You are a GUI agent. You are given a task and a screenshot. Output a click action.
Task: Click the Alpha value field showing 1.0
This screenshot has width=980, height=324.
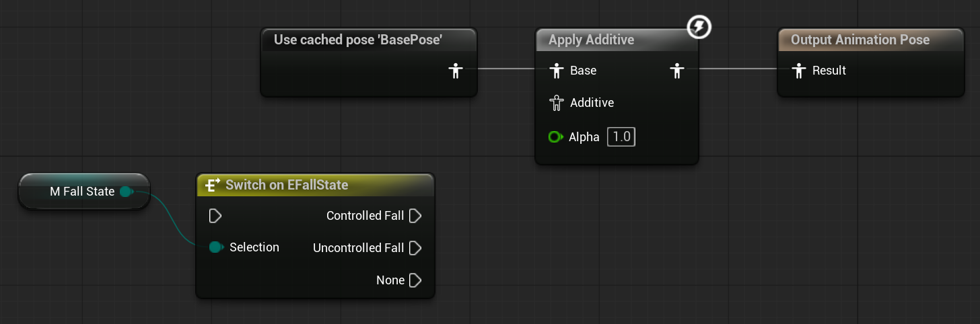(x=621, y=137)
